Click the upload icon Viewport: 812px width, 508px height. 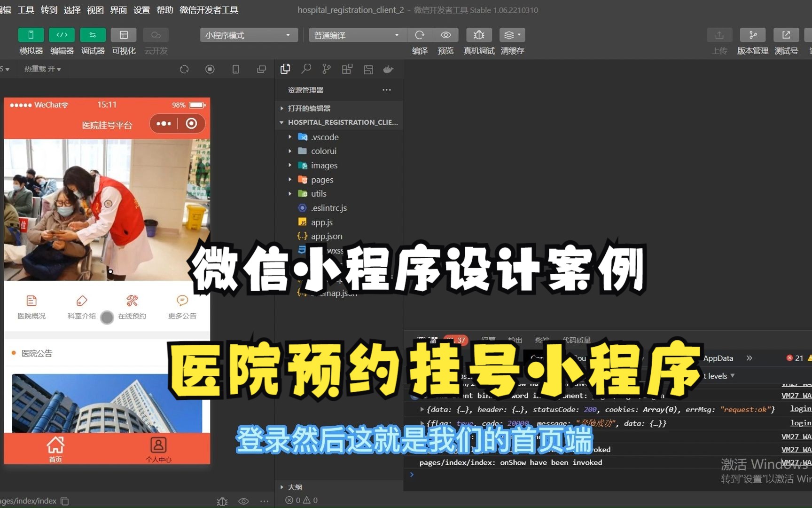click(719, 35)
